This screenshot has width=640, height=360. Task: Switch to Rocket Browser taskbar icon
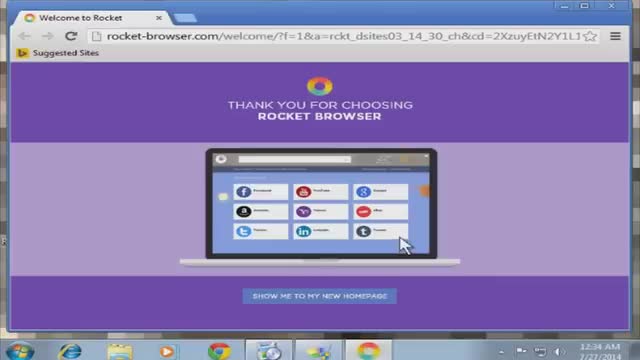[x=369, y=351]
